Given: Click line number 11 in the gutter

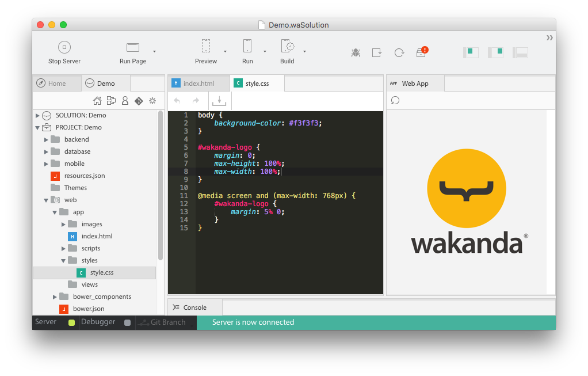Looking at the screenshot, I should (x=184, y=196).
